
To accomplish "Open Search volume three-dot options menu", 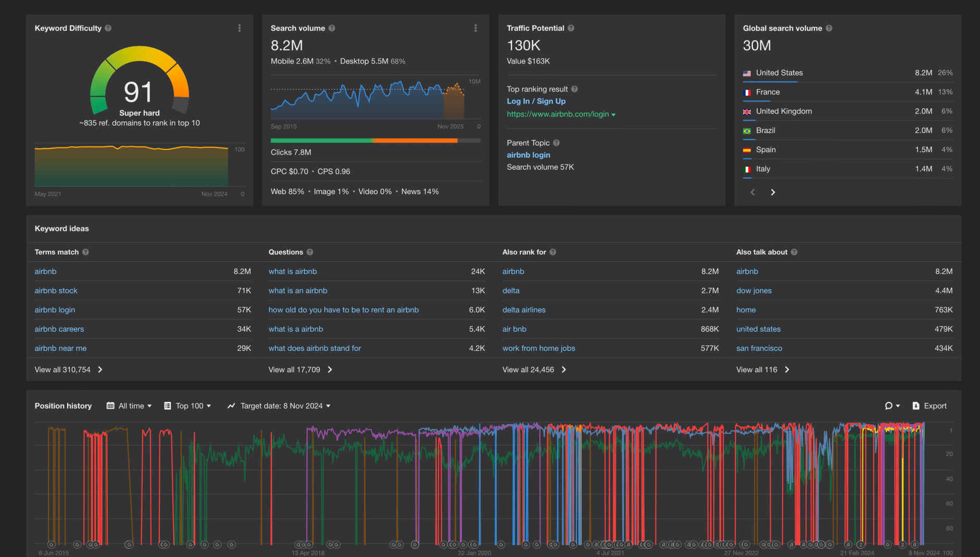I will point(475,28).
